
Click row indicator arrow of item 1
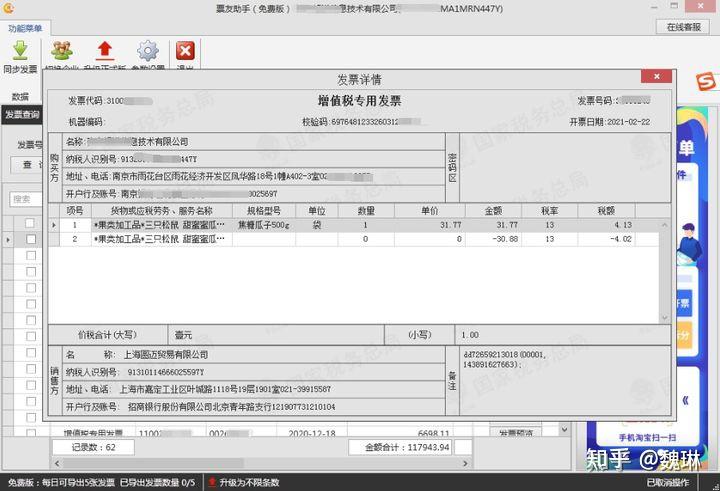click(x=54, y=225)
